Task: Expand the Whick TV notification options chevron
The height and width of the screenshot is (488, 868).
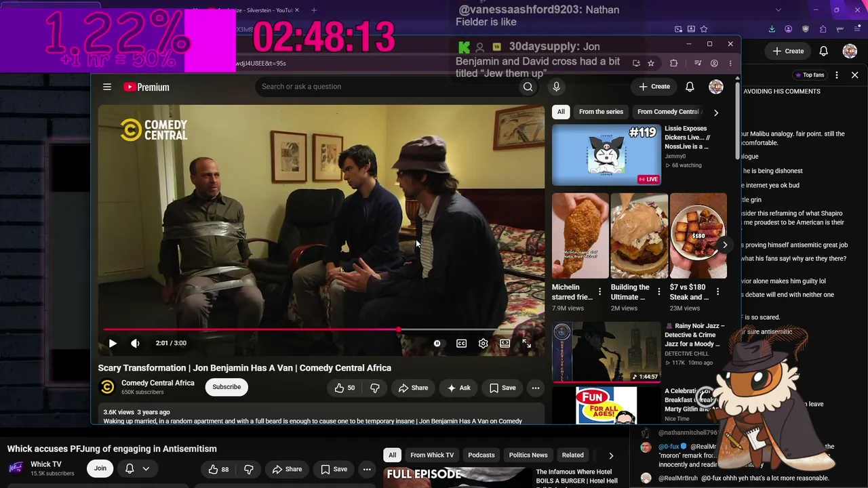Action: coord(146,468)
